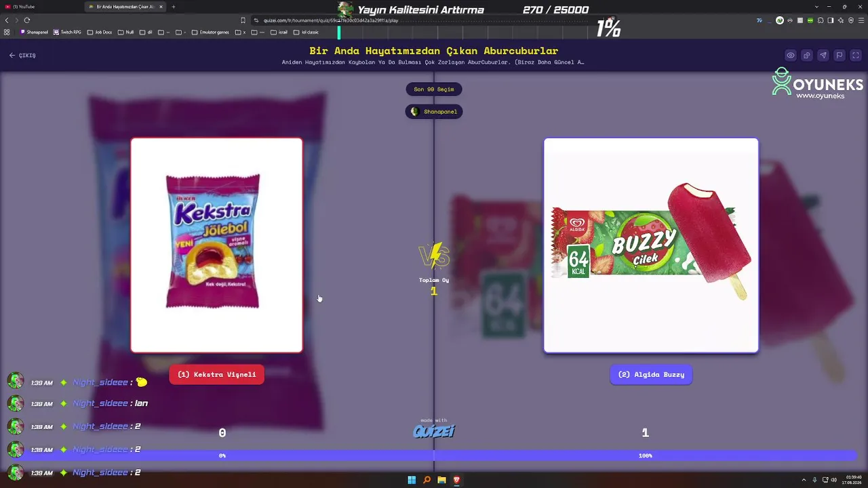Open taskbar Search
This screenshot has width=868, height=488.
(x=427, y=480)
